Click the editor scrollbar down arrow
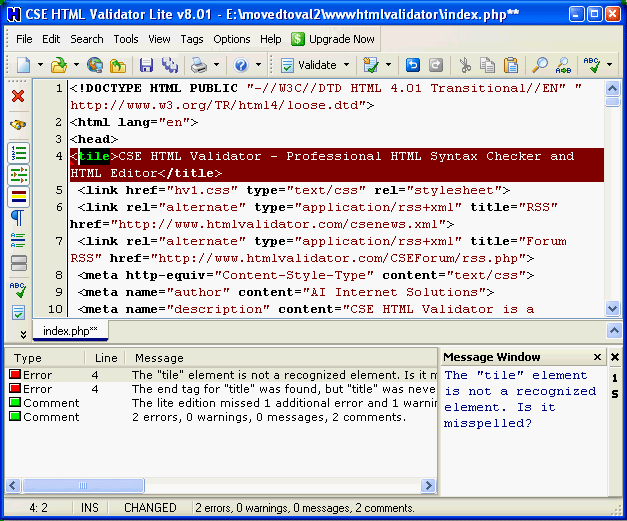The width and height of the screenshot is (627, 521). click(613, 308)
